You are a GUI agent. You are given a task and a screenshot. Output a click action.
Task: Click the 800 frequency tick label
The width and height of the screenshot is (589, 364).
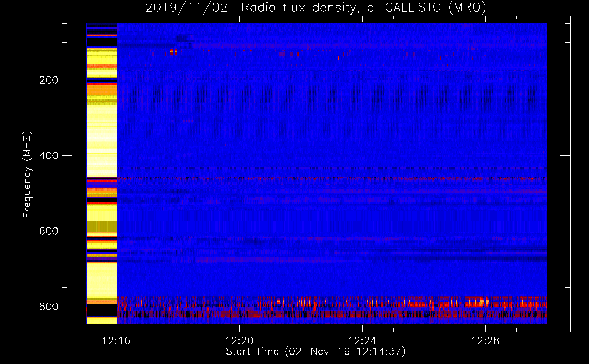[49, 306]
